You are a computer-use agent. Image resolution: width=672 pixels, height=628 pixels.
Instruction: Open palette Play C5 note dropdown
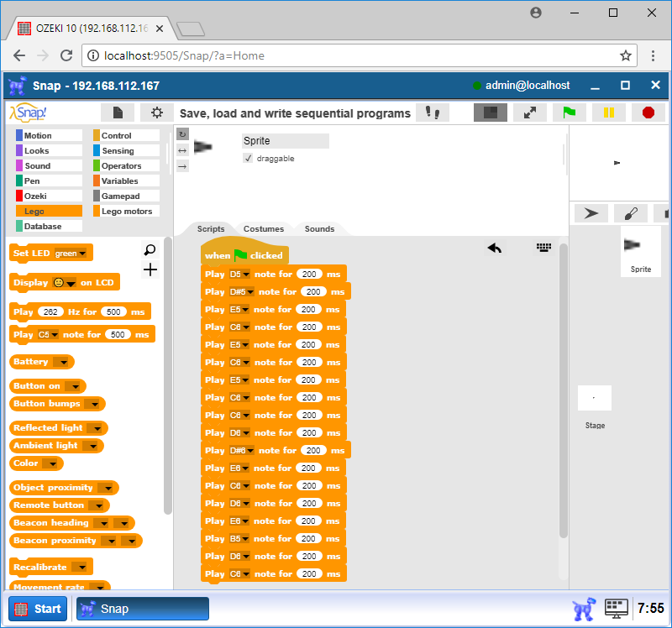click(54, 335)
